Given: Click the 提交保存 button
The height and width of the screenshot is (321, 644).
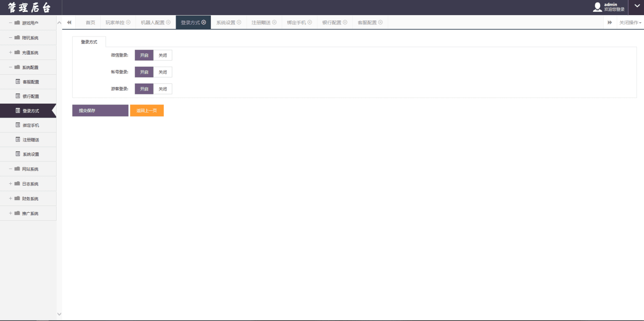Looking at the screenshot, I should tap(100, 110).
